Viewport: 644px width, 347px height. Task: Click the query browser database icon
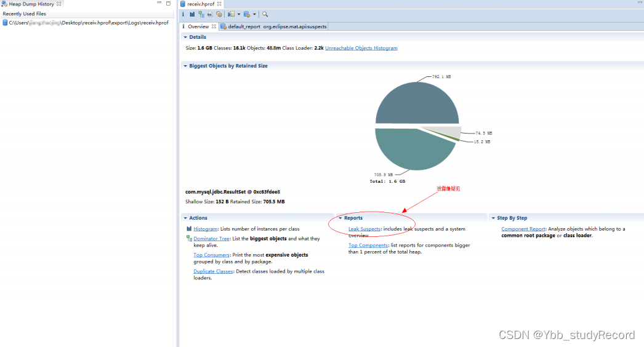point(246,14)
